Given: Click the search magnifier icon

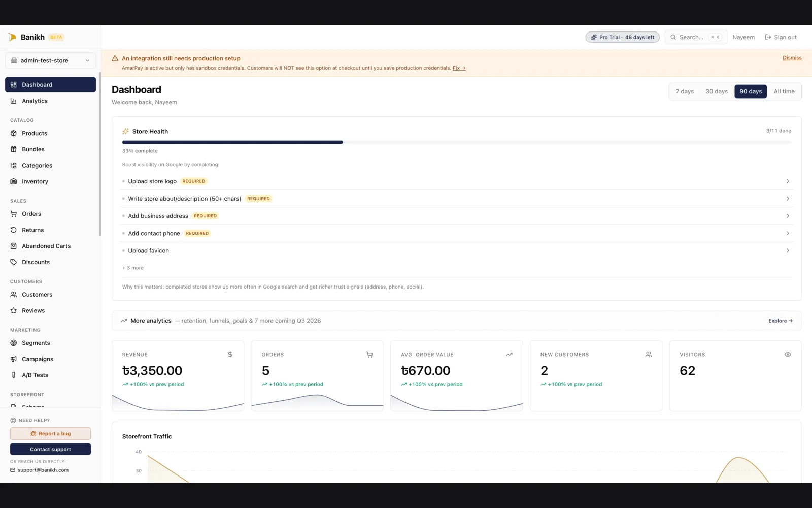Looking at the screenshot, I should (x=673, y=37).
